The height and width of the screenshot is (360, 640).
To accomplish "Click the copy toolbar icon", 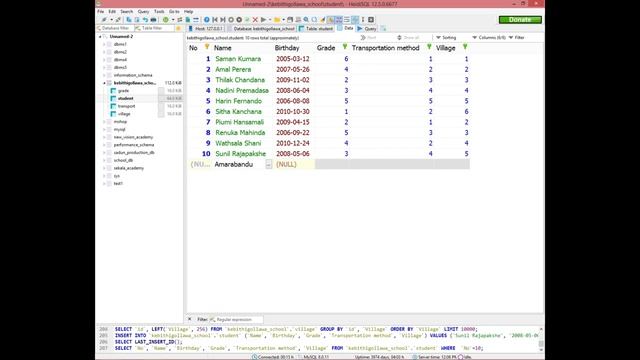I will (x=129, y=20).
